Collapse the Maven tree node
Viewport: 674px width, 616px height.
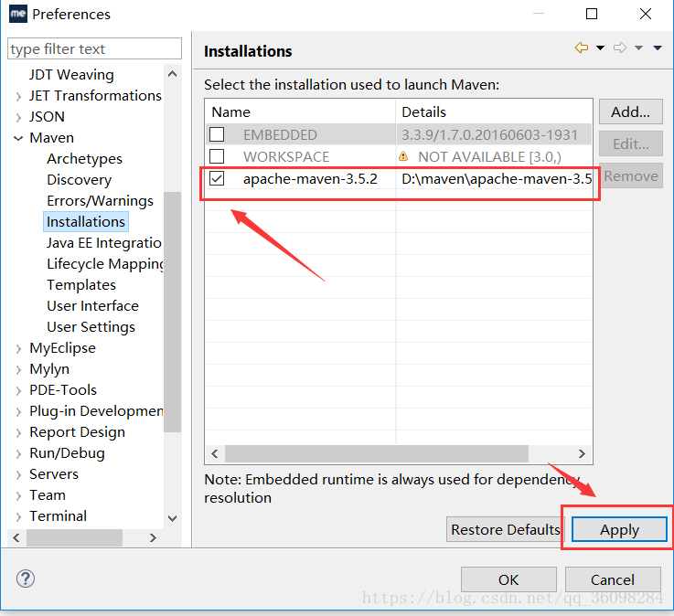pos(18,138)
